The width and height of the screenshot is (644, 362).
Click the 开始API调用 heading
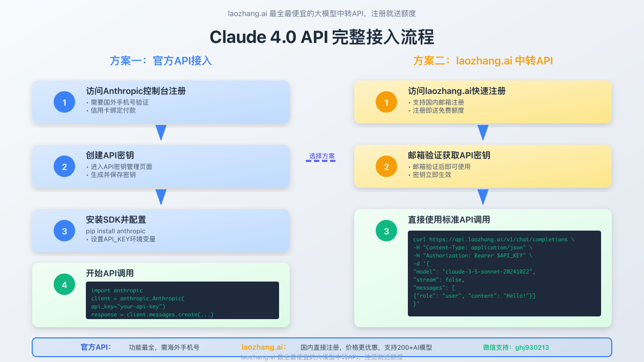pyautogui.click(x=110, y=274)
